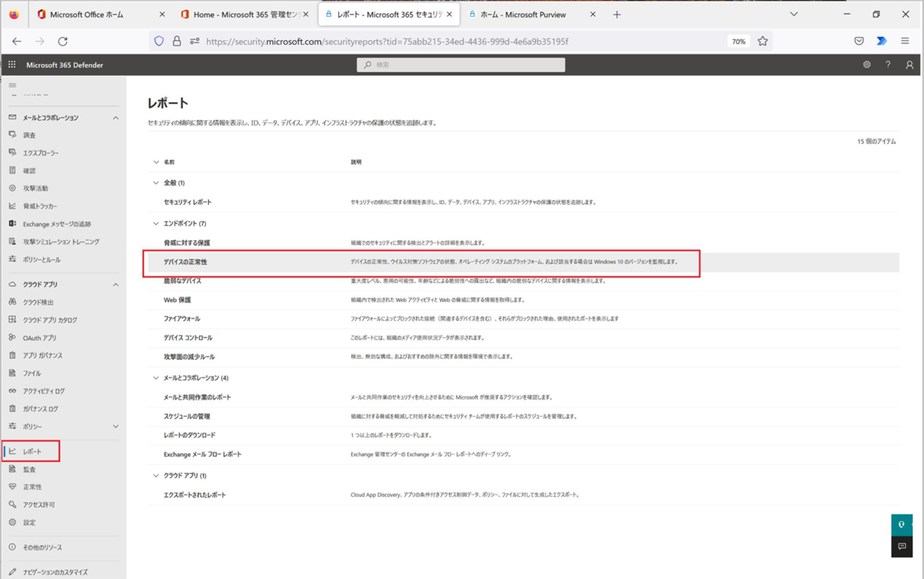Image resolution: width=924 pixels, height=579 pixels.
Task: Collapse the クラウド アプリ sidebar section
Action: (x=115, y=285)
